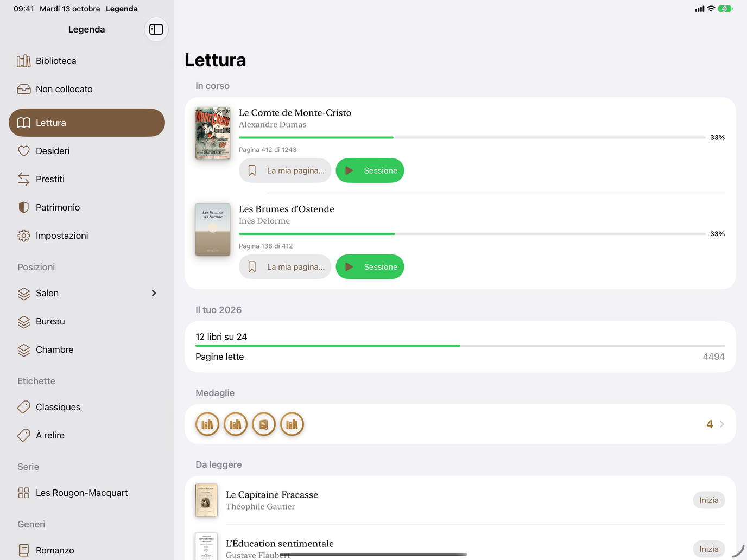Open Biblioteca in the sidebar
The image size is (747, 560).
[x=87, y=61]
